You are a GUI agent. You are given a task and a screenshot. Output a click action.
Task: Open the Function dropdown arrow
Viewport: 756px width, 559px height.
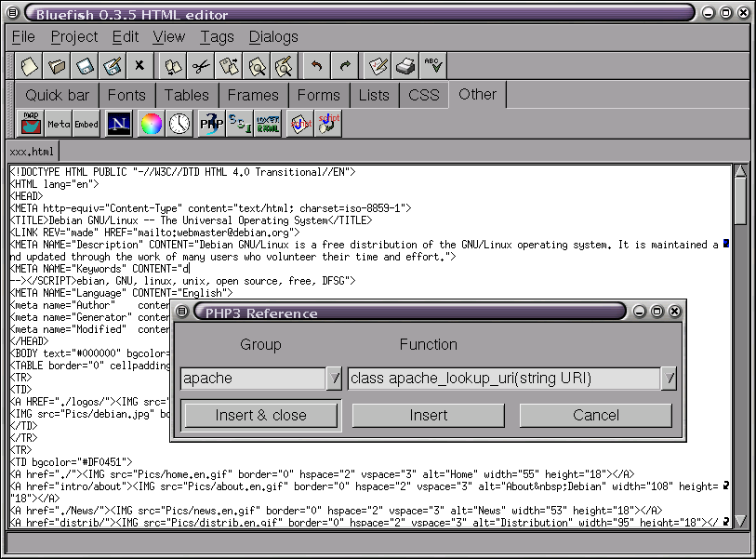669,379
